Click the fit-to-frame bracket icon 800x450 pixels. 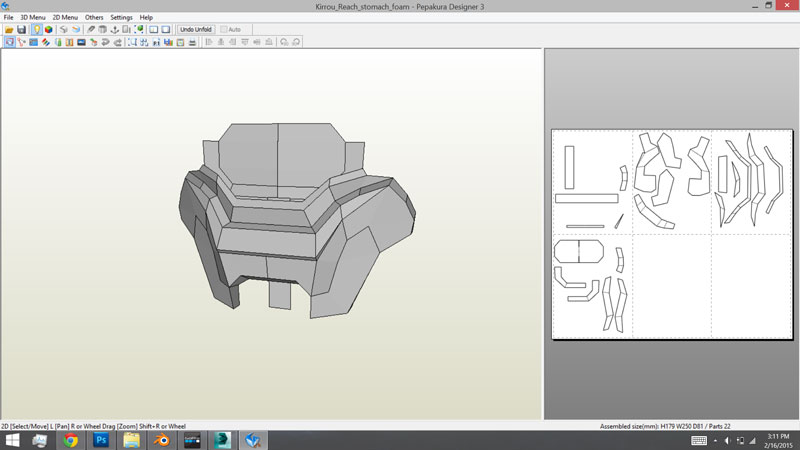[132, 42]
